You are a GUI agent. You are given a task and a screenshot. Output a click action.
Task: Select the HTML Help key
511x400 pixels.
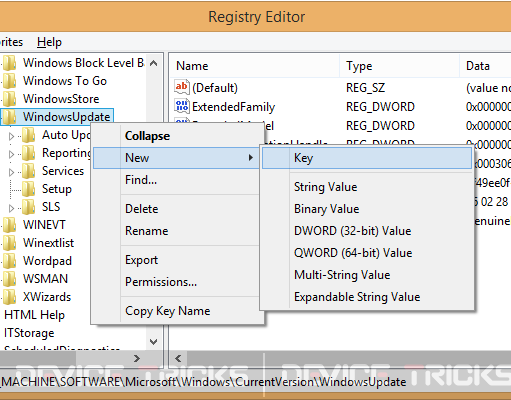coord(34,315)
